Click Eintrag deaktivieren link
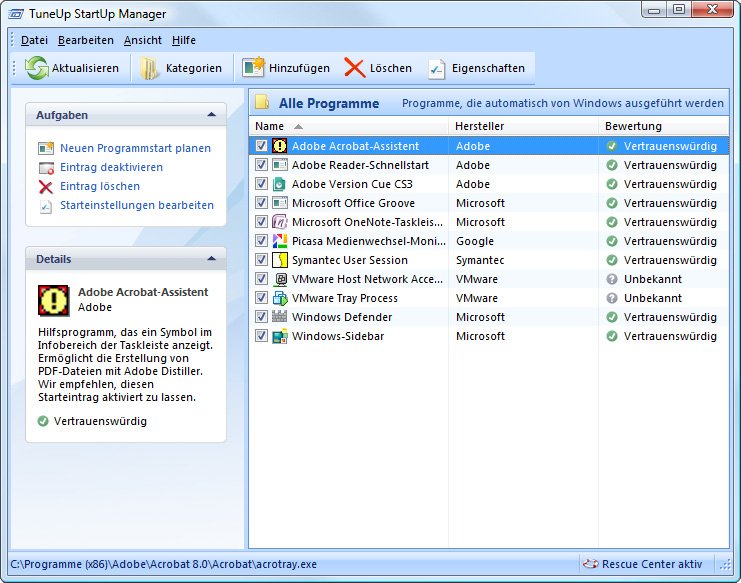The height and width of the screenshot is (583, 741). tap(111, 167)
